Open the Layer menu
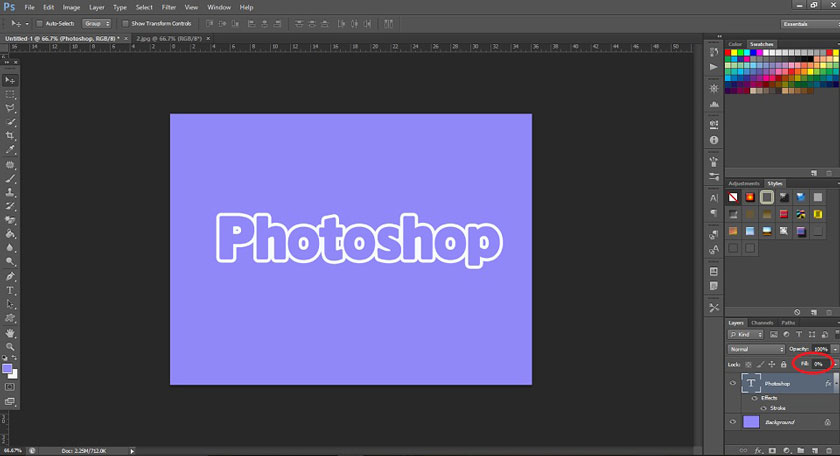Image resolution: width=840 pixels, height=456 pixels. click(x=96, y=8)
